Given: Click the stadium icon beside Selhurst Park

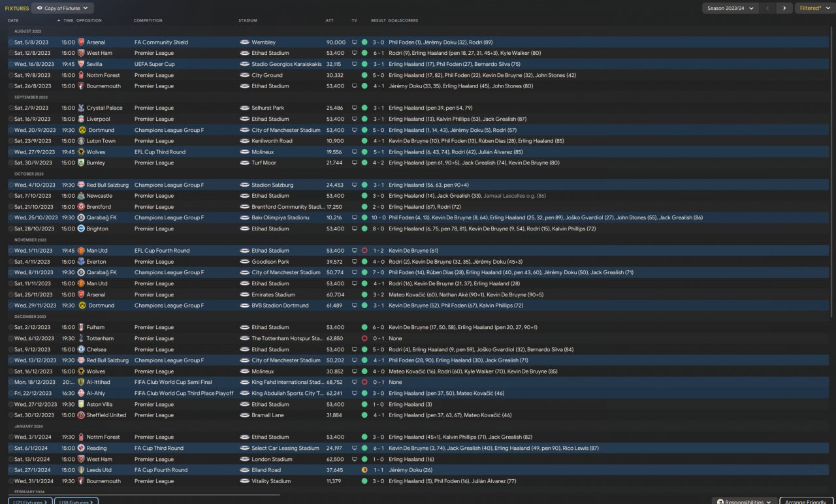Looking at the screenshot, I should point(244,108).
